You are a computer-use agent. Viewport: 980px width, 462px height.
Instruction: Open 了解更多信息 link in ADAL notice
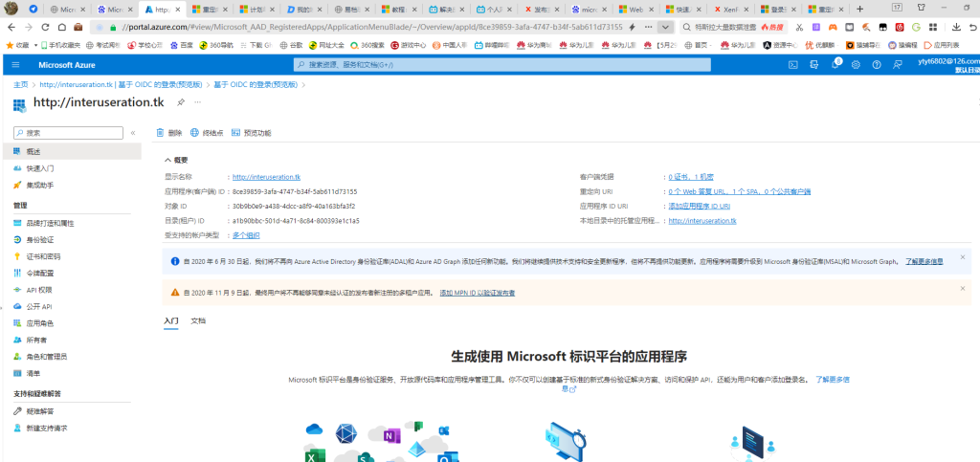924,261
